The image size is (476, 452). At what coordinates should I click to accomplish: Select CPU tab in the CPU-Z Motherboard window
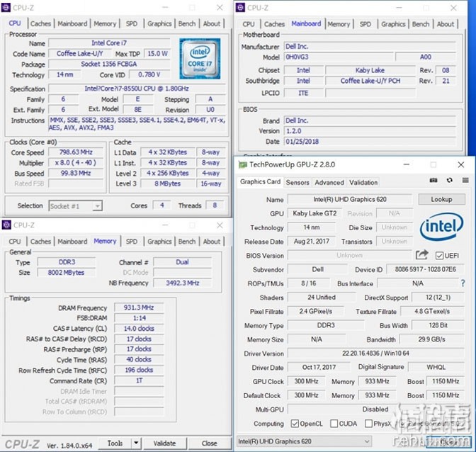249,24
